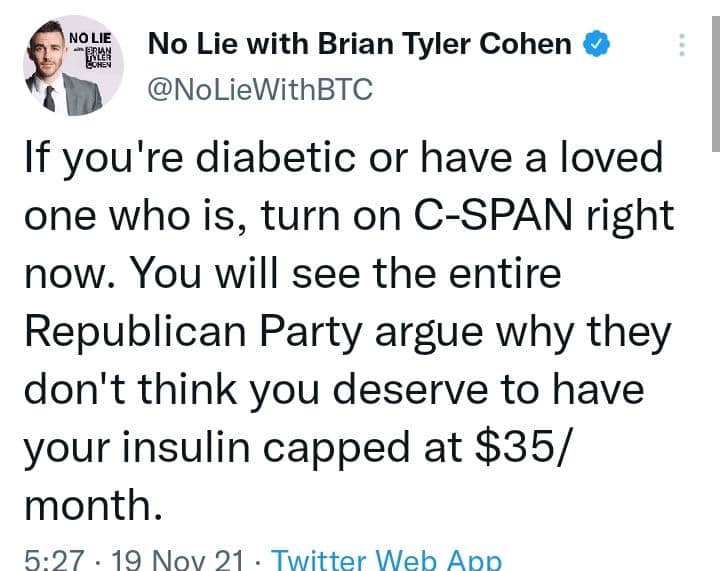Image resolution: width=720 pixels, height=571 pixels.
Task: Click the NO LIE logo in avatar
Action: pyautogui.click(x=91, y=50)
